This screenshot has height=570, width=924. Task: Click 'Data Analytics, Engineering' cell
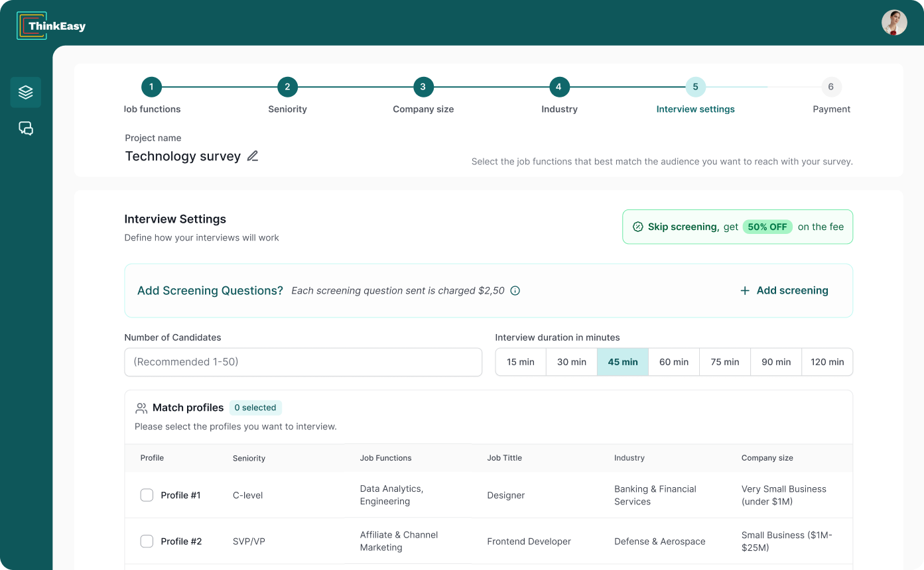(391, 495)
